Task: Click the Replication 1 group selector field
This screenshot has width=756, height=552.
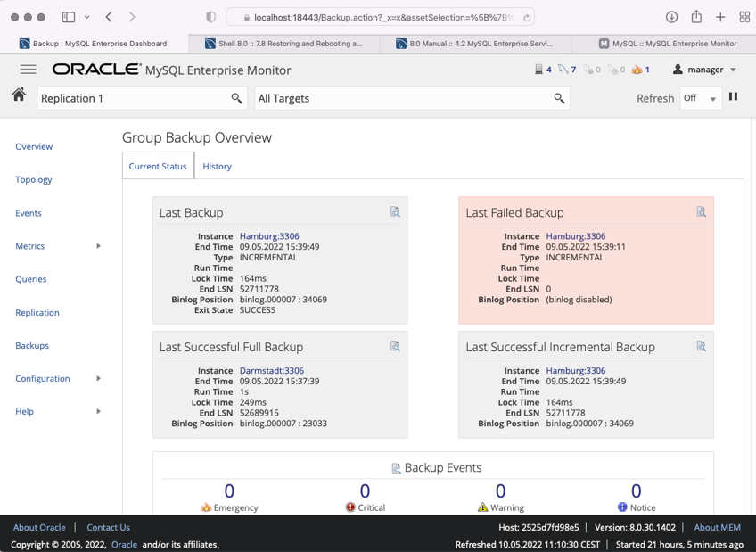Action: pos(143,98)
